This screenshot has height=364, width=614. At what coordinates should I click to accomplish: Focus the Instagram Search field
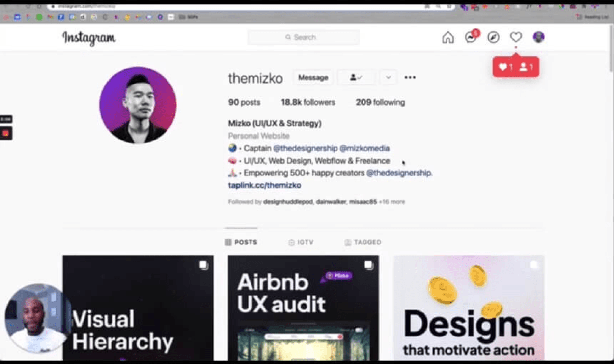click(303, 37)
